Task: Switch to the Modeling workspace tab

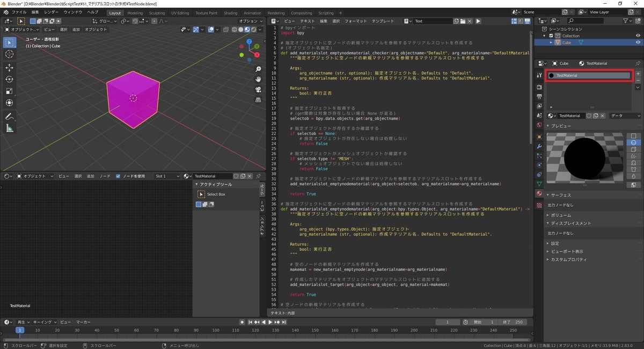Action: click(135, 13)
